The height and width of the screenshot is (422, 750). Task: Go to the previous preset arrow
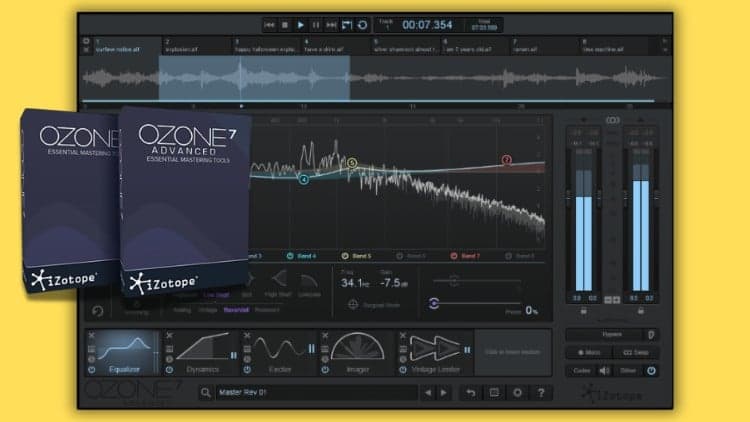click(428, 393)
